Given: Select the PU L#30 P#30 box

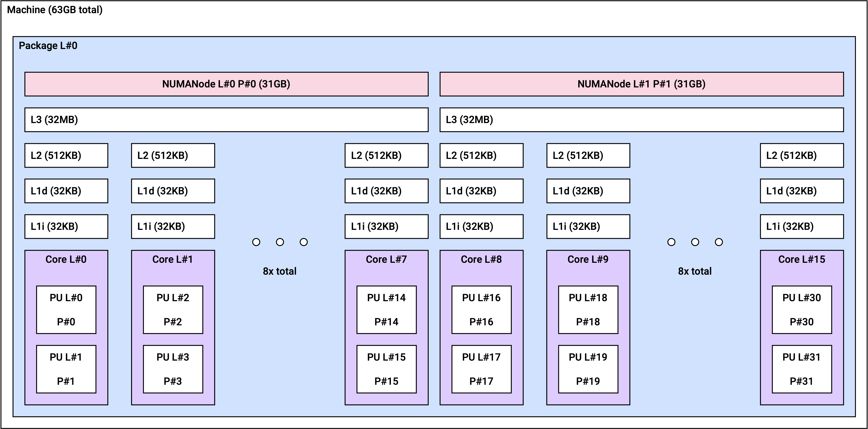Looking at the screenshot, I should (x=802, y=310).
